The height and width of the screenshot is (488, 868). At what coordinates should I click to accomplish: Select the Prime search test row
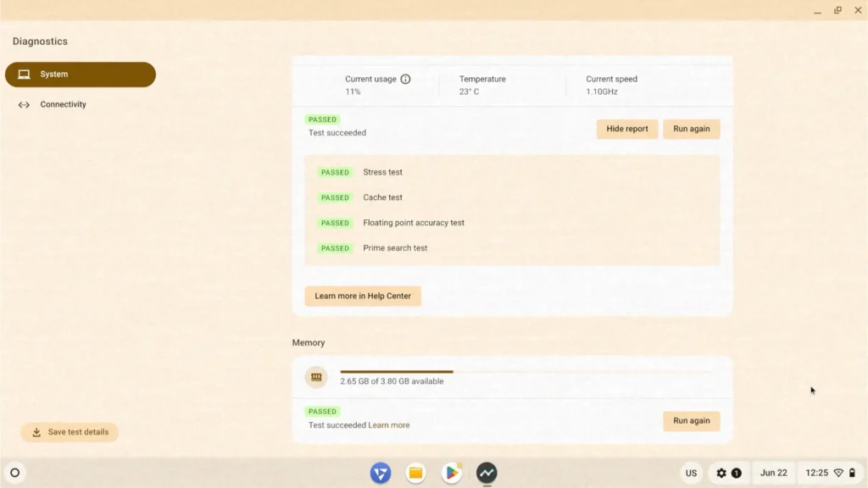pyautogui.click(x=512, y=248)
